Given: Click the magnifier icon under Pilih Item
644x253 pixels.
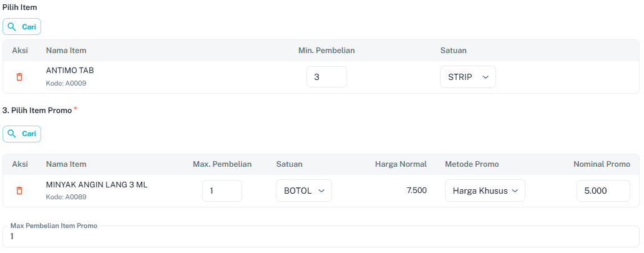Looking at the screenshot, I should [12, 27].
